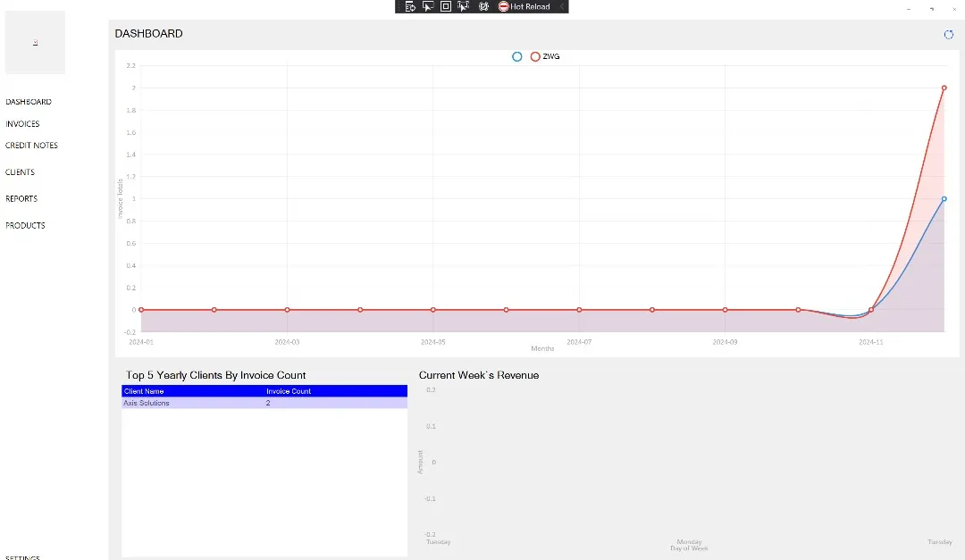
Task: Toggle the ZWG series in chart legend
Action: (545, 56)
